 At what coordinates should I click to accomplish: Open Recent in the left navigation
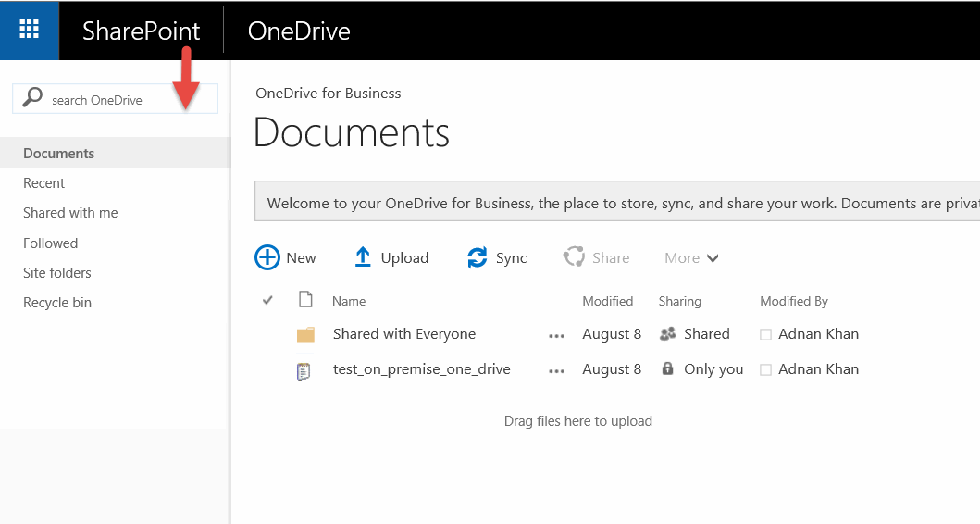43,183
